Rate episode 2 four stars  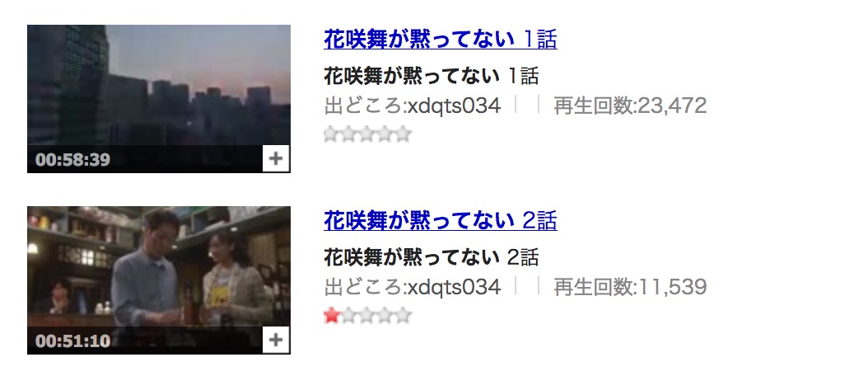385,316
